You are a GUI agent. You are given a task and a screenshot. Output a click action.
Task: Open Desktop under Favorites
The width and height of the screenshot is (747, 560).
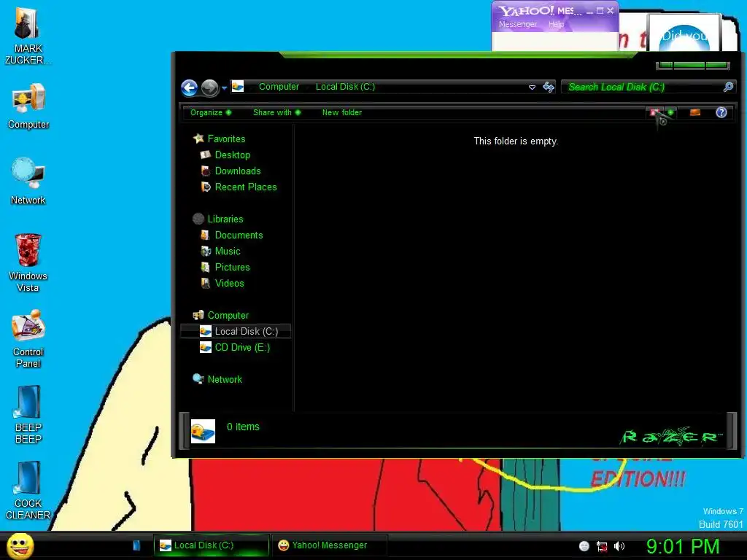pos(233,155)
